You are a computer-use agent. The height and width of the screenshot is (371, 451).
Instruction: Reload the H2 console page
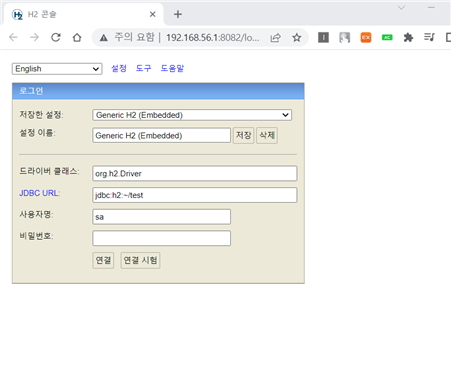[56, 37]
